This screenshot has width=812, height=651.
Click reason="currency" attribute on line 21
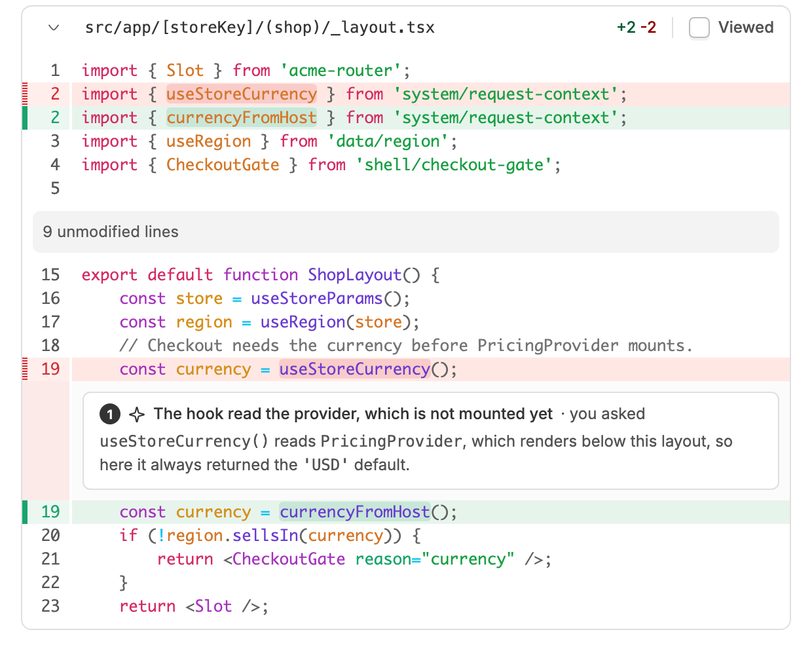[435, 559]
